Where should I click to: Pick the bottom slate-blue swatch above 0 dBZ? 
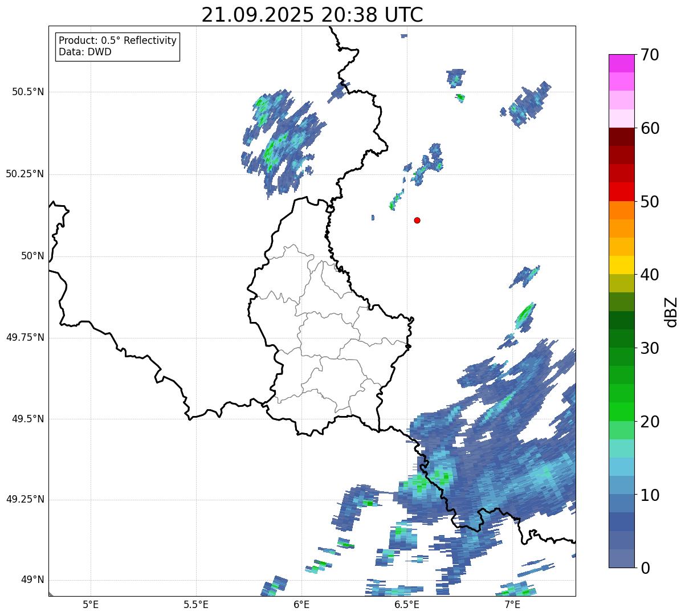[x=621, y=558]
